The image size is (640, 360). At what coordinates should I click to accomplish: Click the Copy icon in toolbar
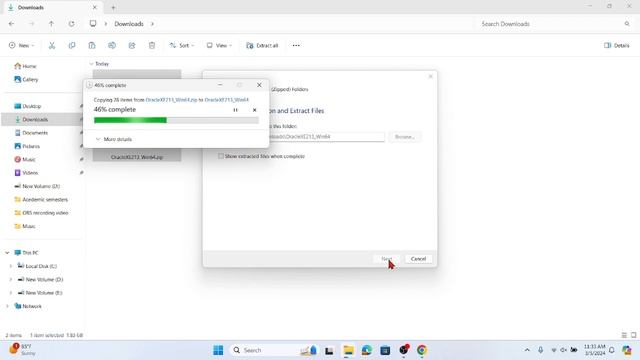(x=72, y=45)
